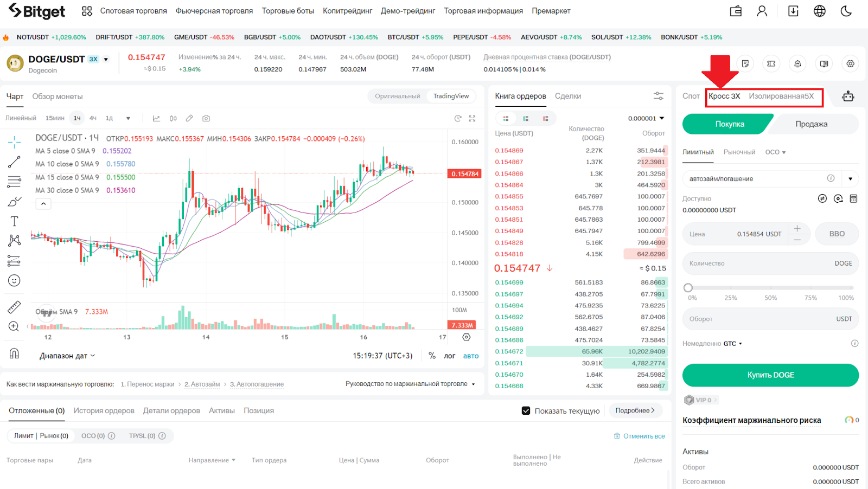Viewport: 868px width, 489px height.
Task: Open the wallet assets icon
Action: click(x=736, y=11)
